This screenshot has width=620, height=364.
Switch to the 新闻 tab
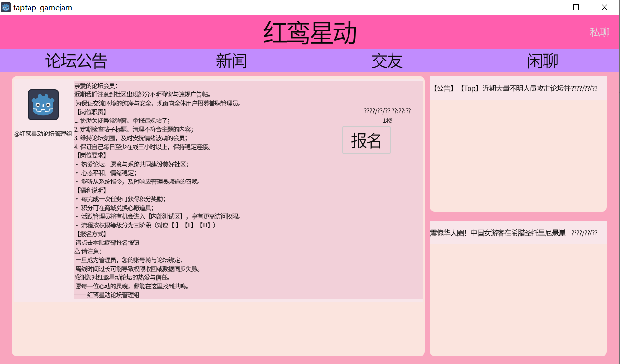pyautogui.click(x=232, y=61)
